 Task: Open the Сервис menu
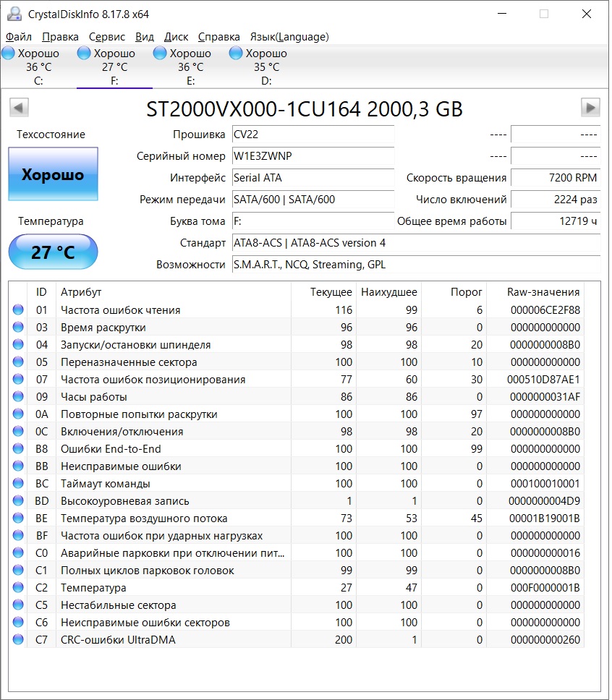tap(107, 37)
